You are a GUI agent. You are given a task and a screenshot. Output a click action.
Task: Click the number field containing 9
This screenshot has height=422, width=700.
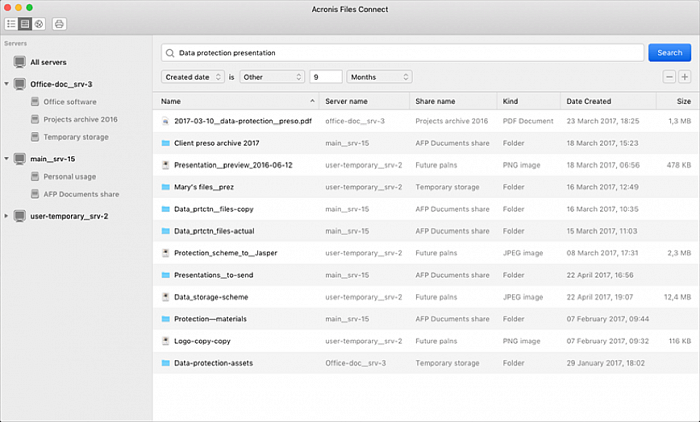pyautogui.click(x=326, y=77)
